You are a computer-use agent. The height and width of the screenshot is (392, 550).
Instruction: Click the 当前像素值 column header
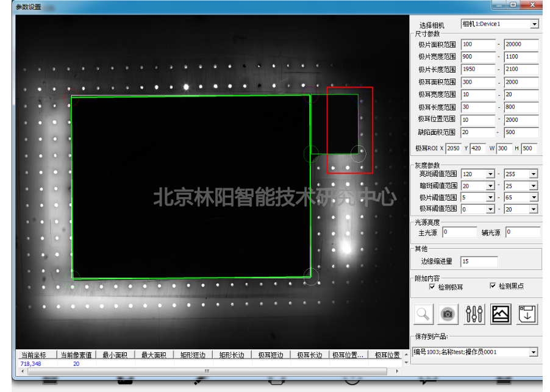click(x=76, y=355)
